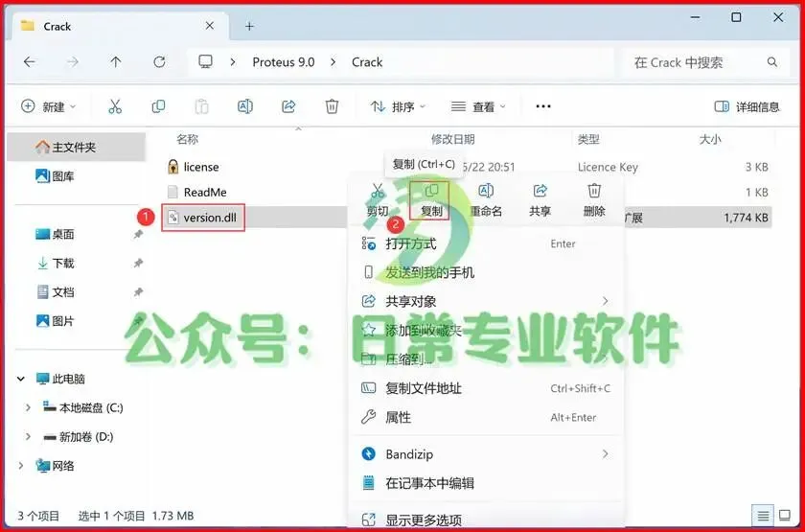This screenshot has height=532, width=805.
Task: Click the toolbar Rename icon
Action: tap(245, 106)
